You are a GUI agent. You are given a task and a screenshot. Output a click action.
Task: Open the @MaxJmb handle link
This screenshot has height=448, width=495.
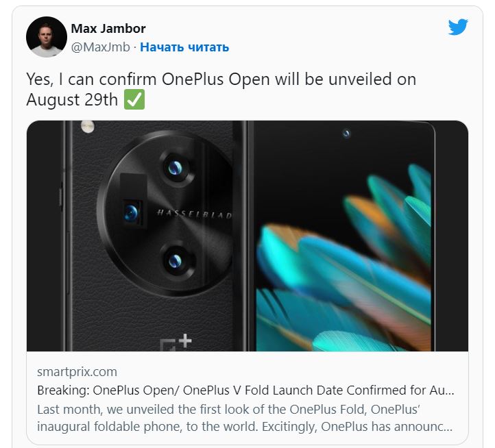click(100, 47)
